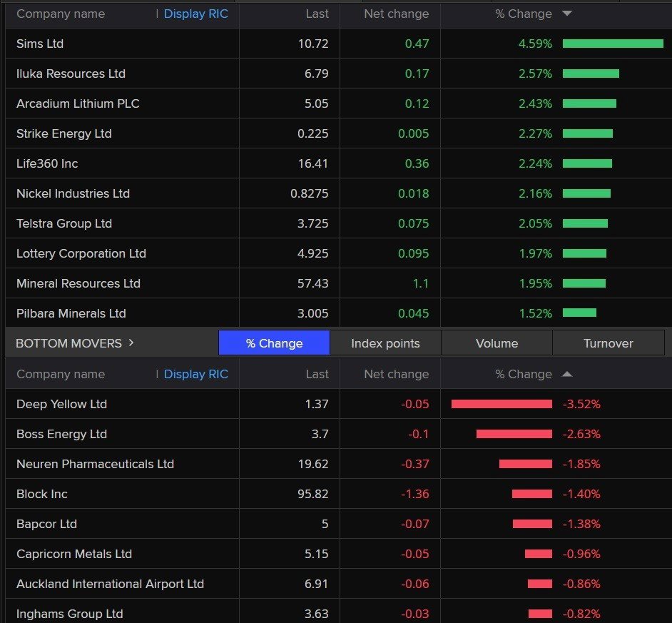Image resolution: width=672 pixels, height=623 pixels.
Task: Sort by Net change in top table
Action: [x=396, y=14]
